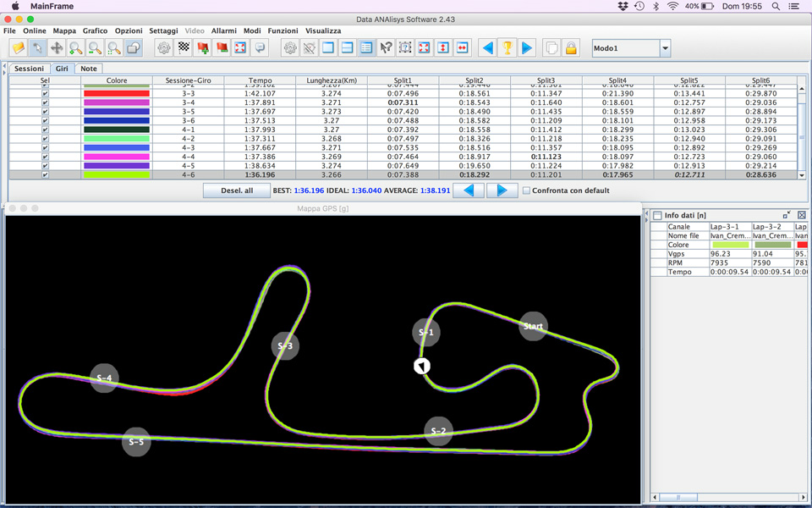Click the red flag with minus icon
This screenshot has width=812, height=508.
coord(222,48)
